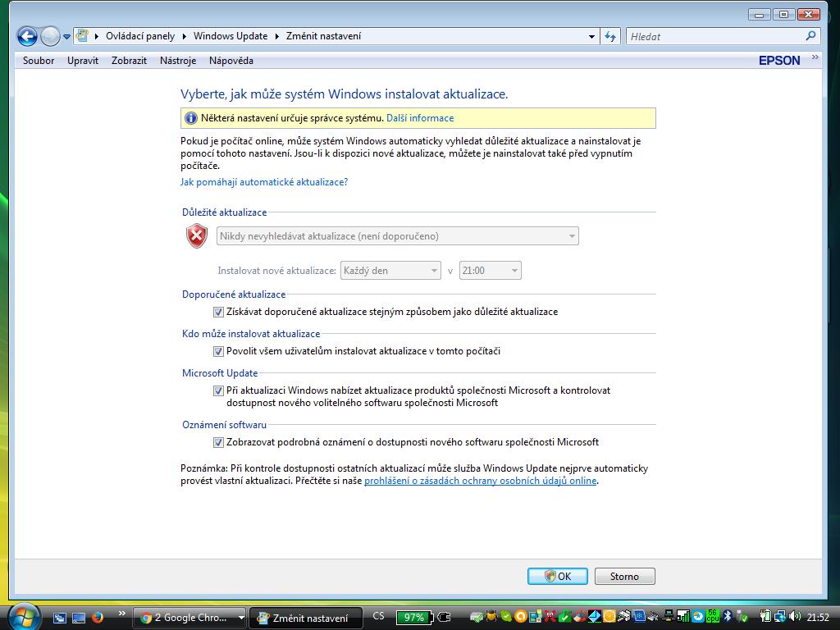
Task: Click the CS language indicator
Action: tap(378, 616)
